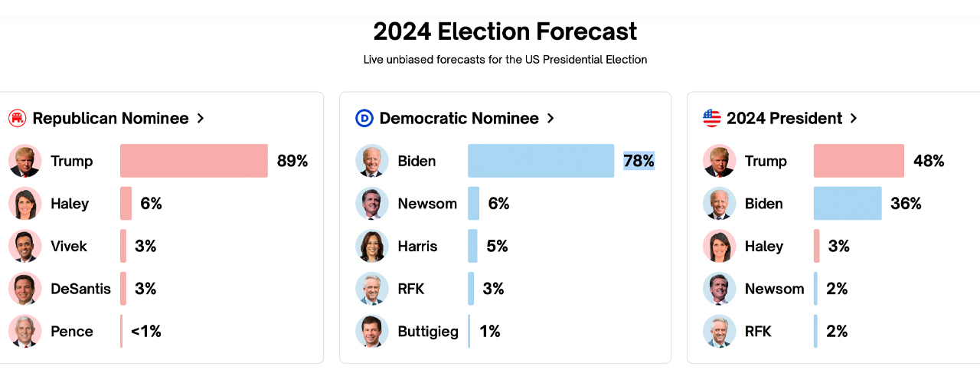This screenshot has width=980, height=383.
Task: Expand the Republican Nominee chevron arrow
Action: [x=201, y=118]
